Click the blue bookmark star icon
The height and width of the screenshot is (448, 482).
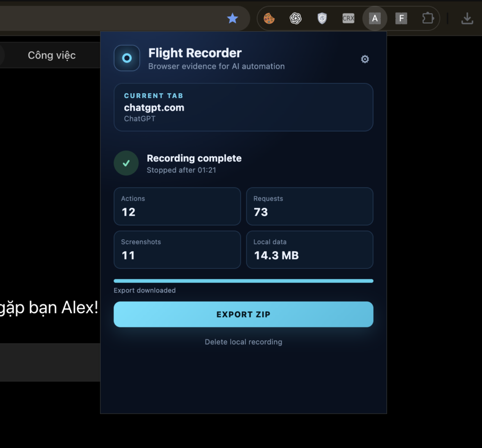[x=233, y=18]
